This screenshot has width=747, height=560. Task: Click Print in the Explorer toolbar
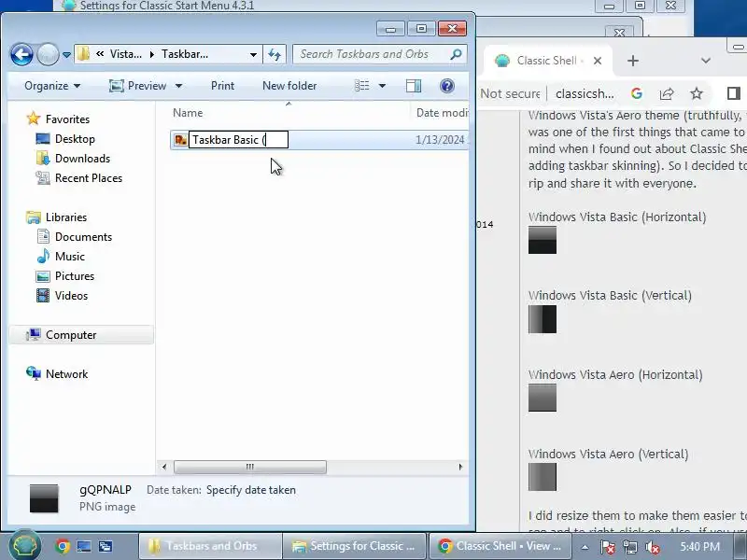click(222, 86)
